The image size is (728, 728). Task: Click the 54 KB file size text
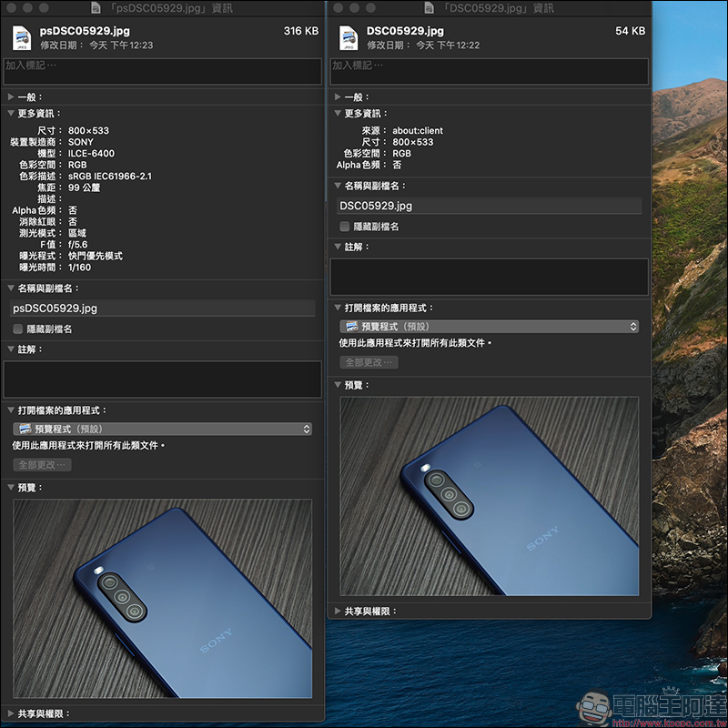[630, 31]
